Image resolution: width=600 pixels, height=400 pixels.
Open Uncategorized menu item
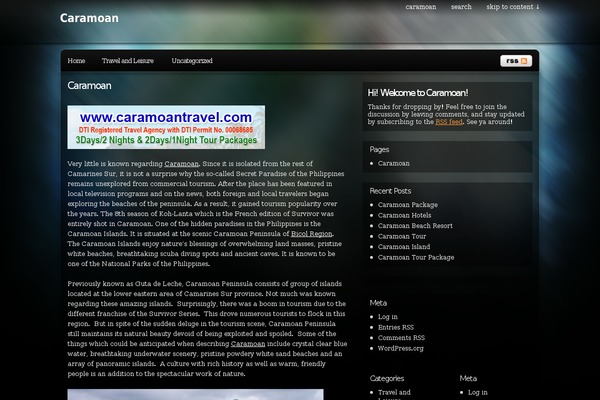(192, 60)
